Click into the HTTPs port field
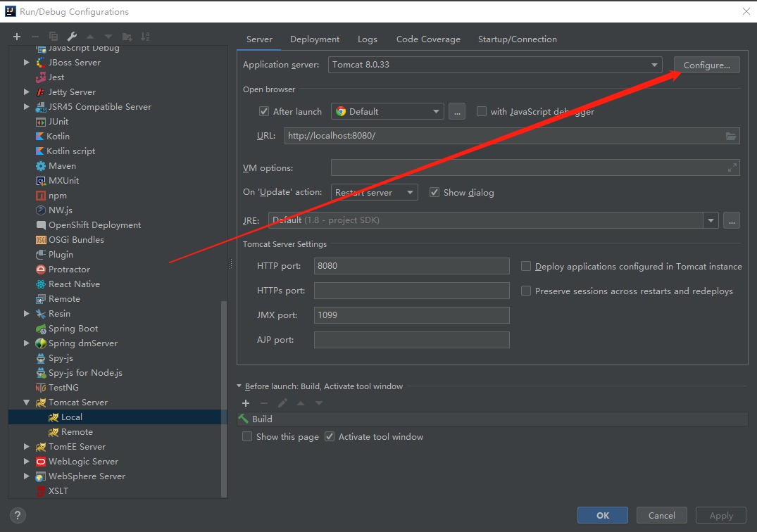The width and height of the screenshot is (757, 532). click(x=412, y=291)
